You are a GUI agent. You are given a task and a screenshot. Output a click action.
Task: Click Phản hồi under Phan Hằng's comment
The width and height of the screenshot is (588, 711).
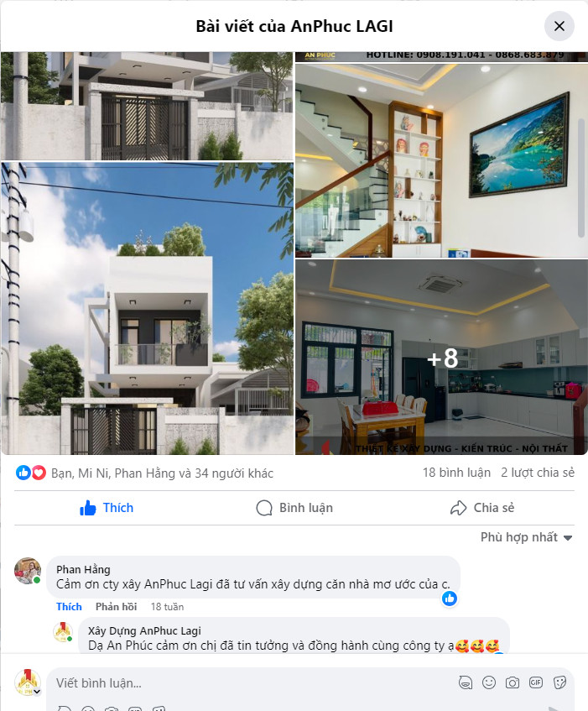[116, 607]
